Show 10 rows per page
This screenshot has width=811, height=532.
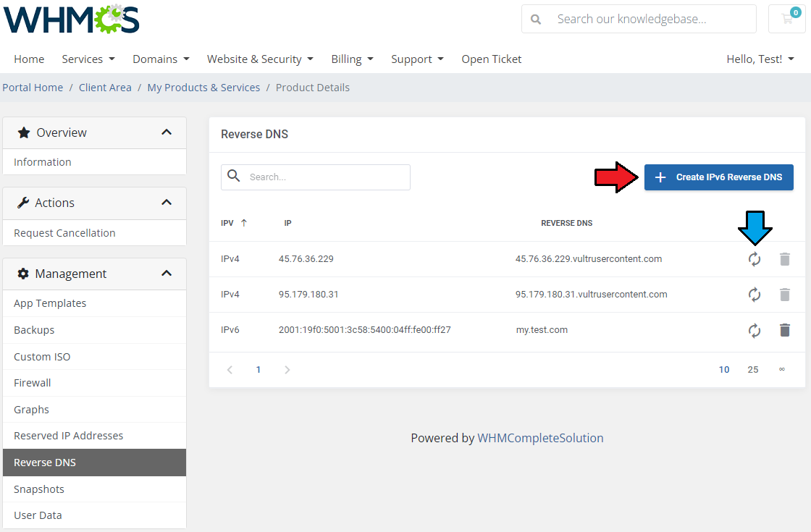pyautogui.click(x=724, y=370)
